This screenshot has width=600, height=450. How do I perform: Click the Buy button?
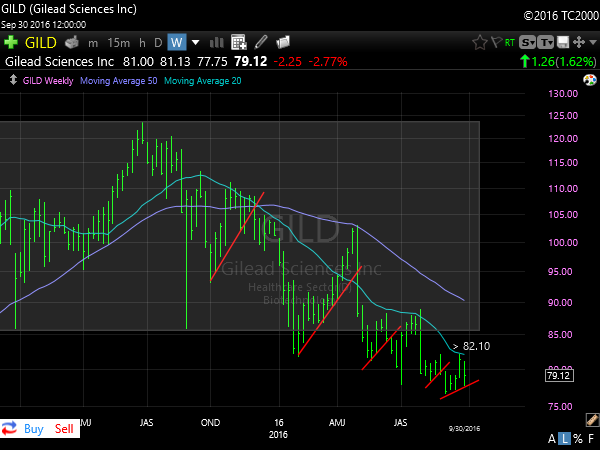(34, 429)
